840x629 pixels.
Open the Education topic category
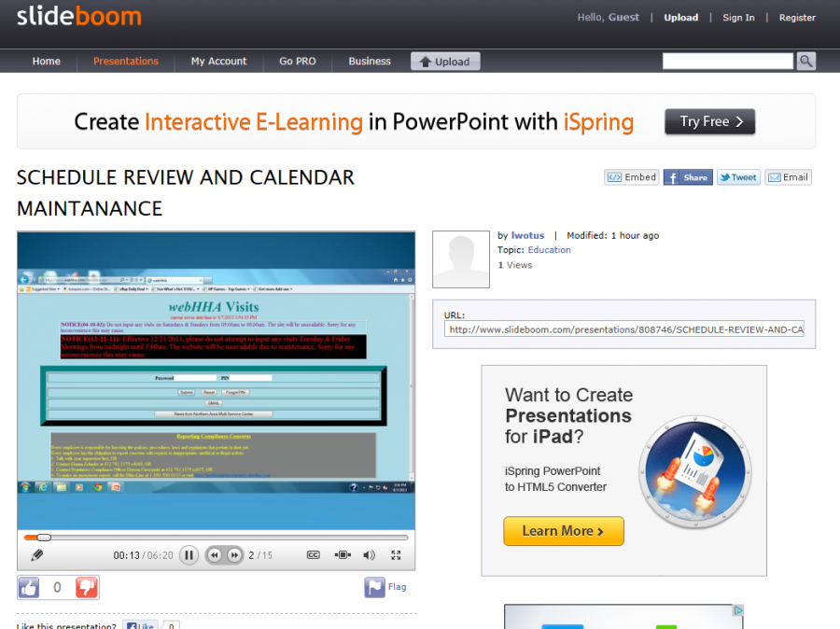549,249
